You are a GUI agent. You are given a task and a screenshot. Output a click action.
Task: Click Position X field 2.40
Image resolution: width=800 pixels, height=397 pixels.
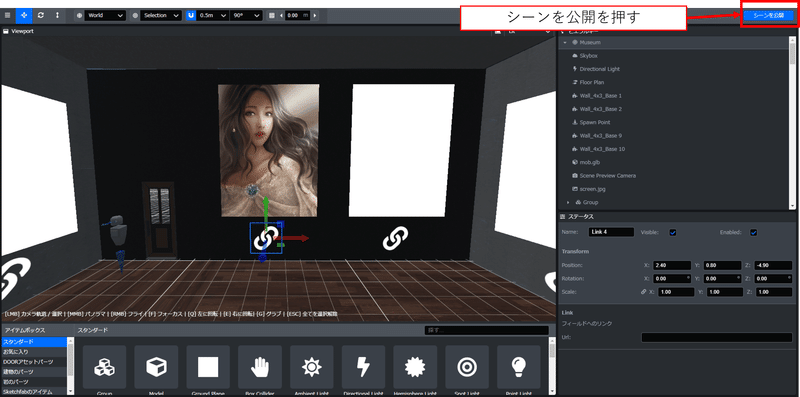(x=673, y=265)
